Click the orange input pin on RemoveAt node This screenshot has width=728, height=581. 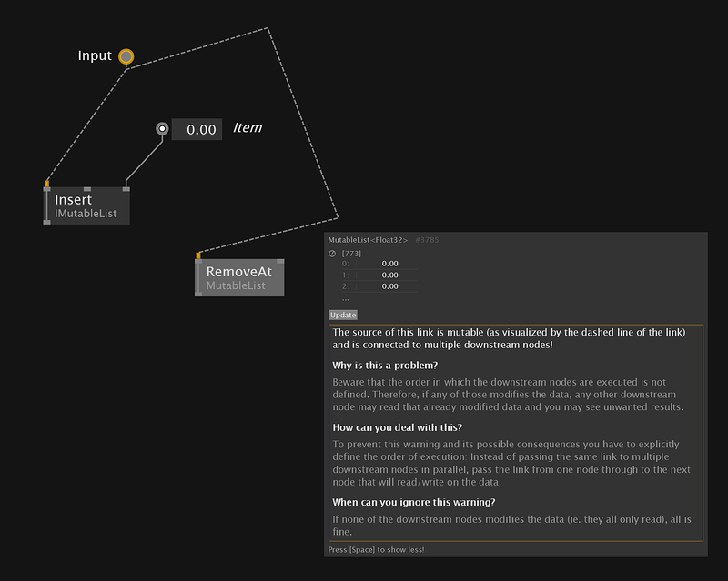coord(198,255)
